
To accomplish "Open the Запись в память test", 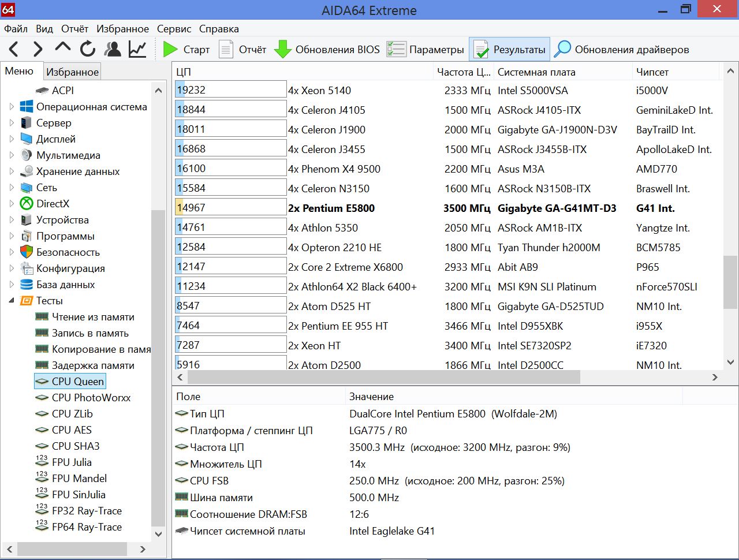I will (90, 333).
